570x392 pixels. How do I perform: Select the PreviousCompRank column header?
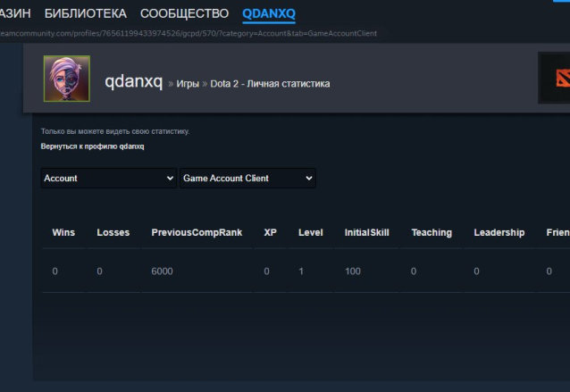click(x=197, y=232)
